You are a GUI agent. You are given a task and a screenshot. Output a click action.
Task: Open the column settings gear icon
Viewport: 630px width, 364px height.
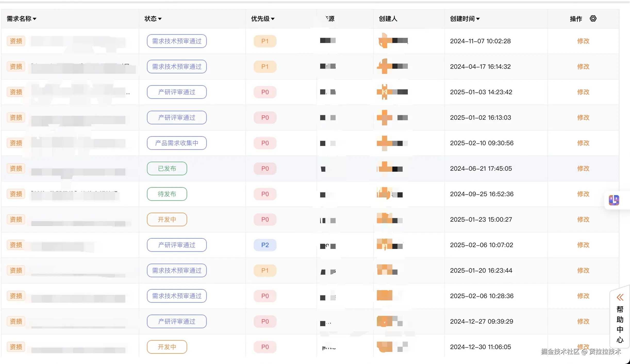coord(593,18)
